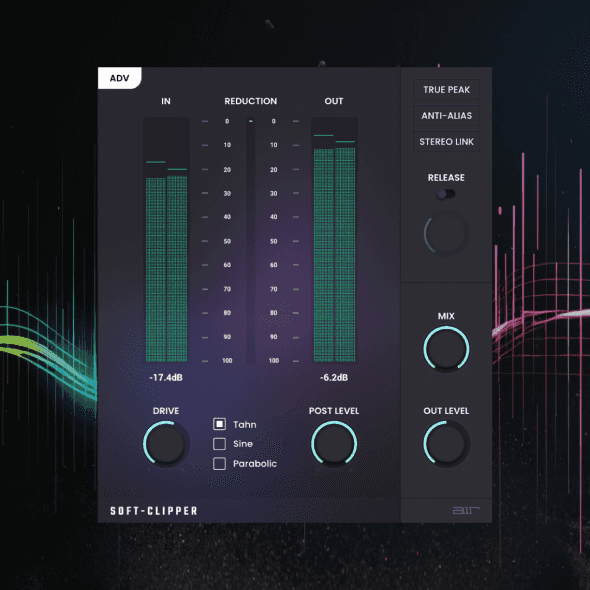590x590 pixels.
Task: Toggle the ANTI-ALIAS button
Action: [x=446, y=116]
